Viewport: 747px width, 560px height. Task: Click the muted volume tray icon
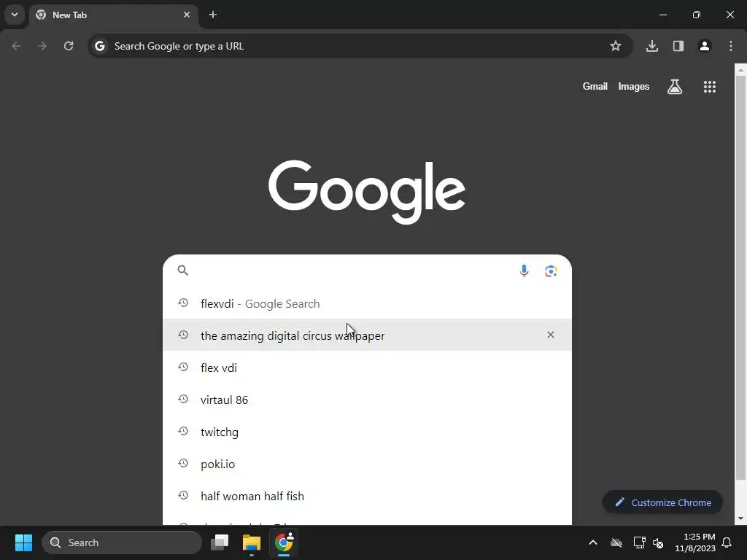pyautogui.click(x=658, y=542)
